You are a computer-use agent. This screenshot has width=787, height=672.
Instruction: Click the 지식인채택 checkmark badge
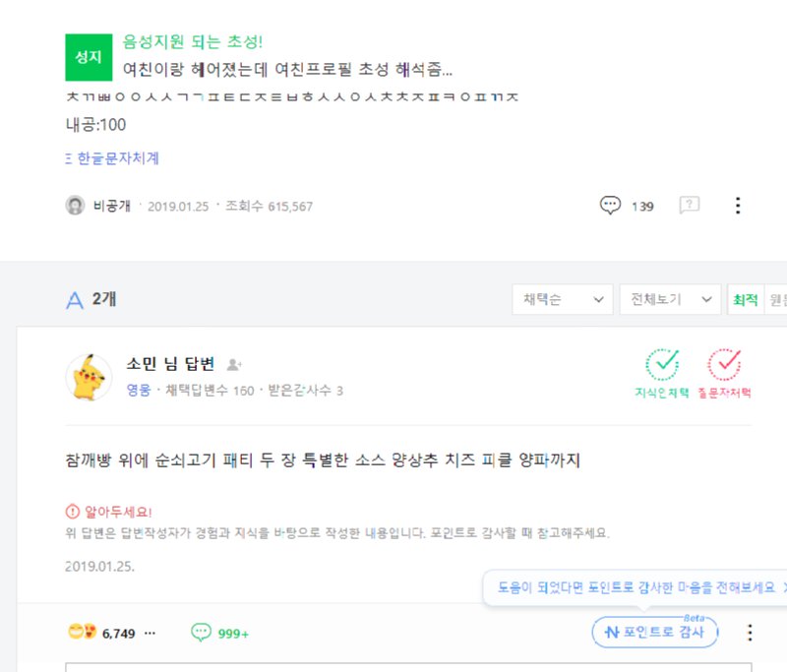pyautogui.click(x=662, y=365)
